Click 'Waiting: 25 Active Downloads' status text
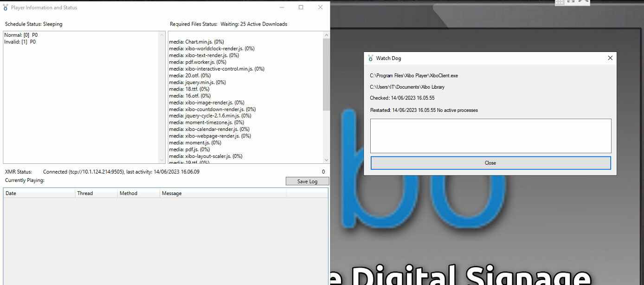This screenshot has height=285, width=644. (x=254, y=24)
